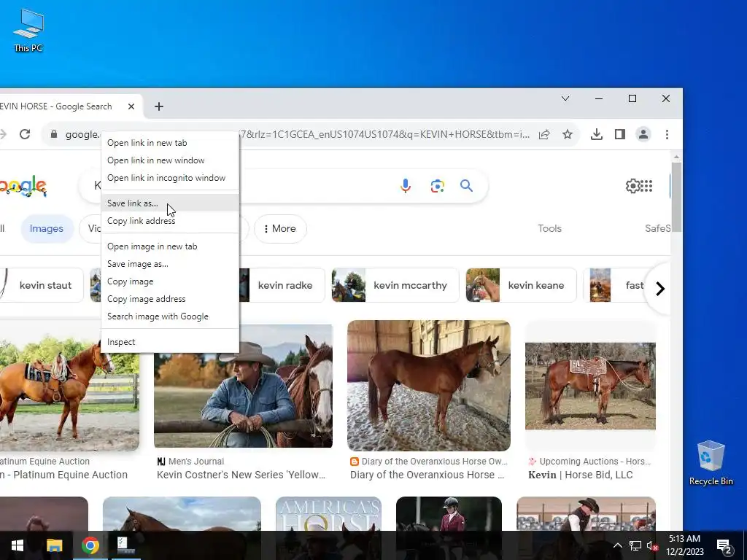Select Copy link address

[170, 221]
